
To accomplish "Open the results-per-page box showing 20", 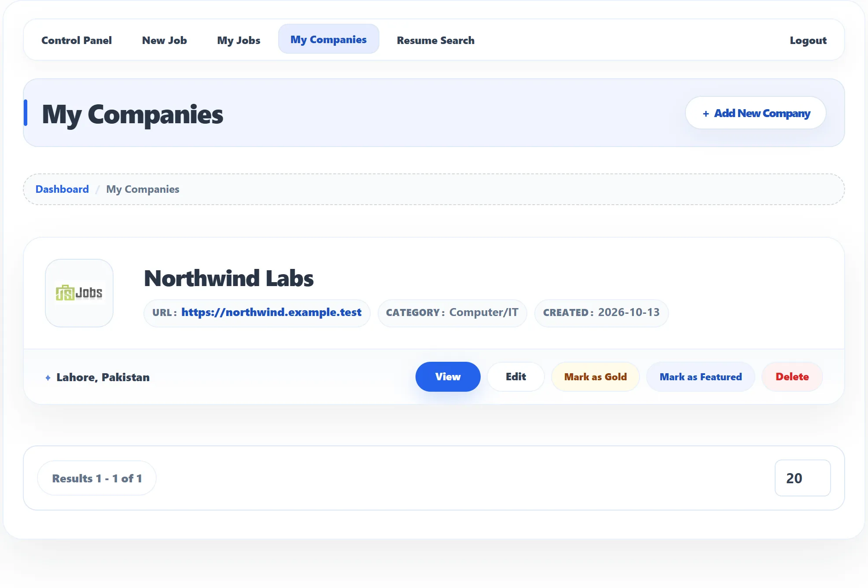I will [803, 478].
